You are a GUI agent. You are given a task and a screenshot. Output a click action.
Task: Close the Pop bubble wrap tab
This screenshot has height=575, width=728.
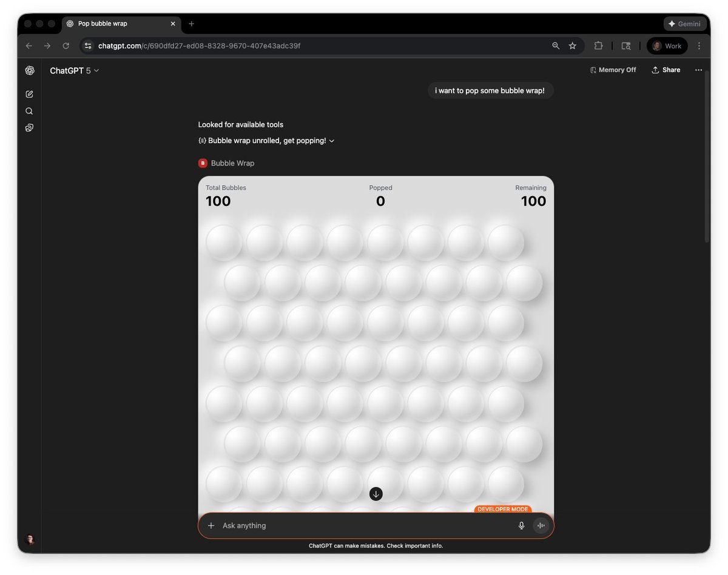tap(173, 24)
